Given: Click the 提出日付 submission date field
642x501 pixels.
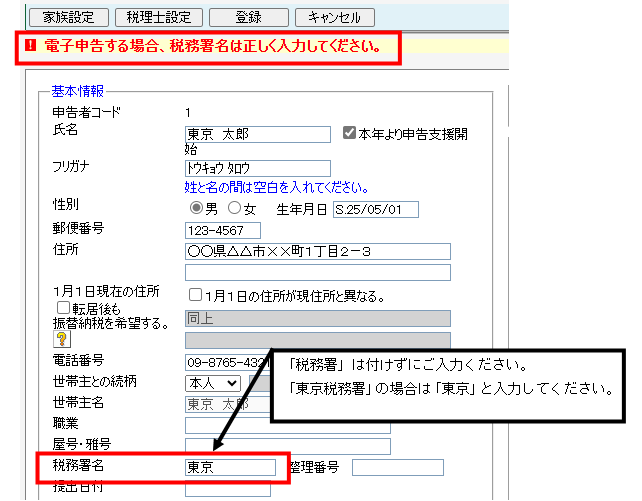Looking at the screenshot, I should pos(228,489).
